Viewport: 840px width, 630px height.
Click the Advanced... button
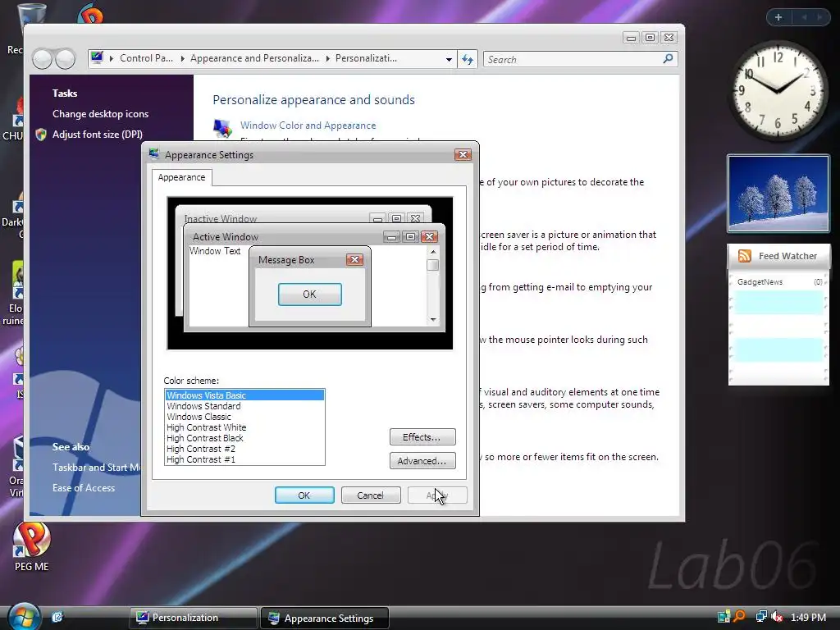tap(422, 461)
